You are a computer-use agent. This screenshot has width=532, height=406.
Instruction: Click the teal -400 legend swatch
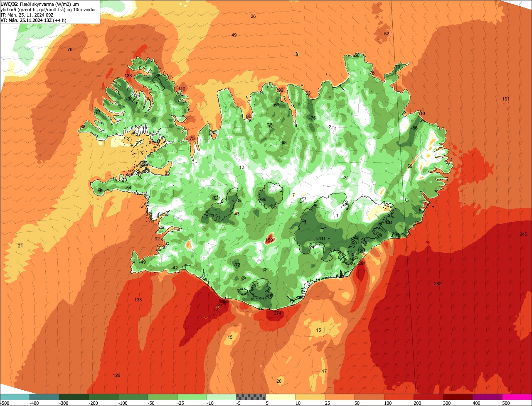(x=44, y=397)
